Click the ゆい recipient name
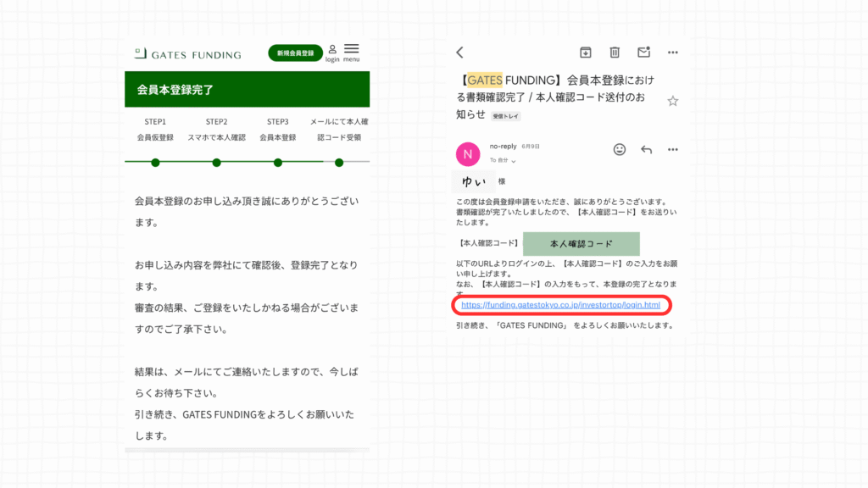868x488 pixels. pos(473,181)
